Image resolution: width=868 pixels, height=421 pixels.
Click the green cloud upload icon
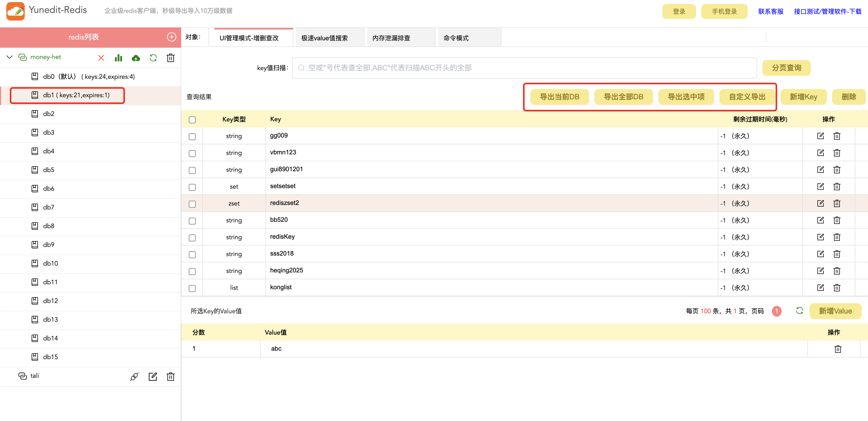click(x=136, y=58)
